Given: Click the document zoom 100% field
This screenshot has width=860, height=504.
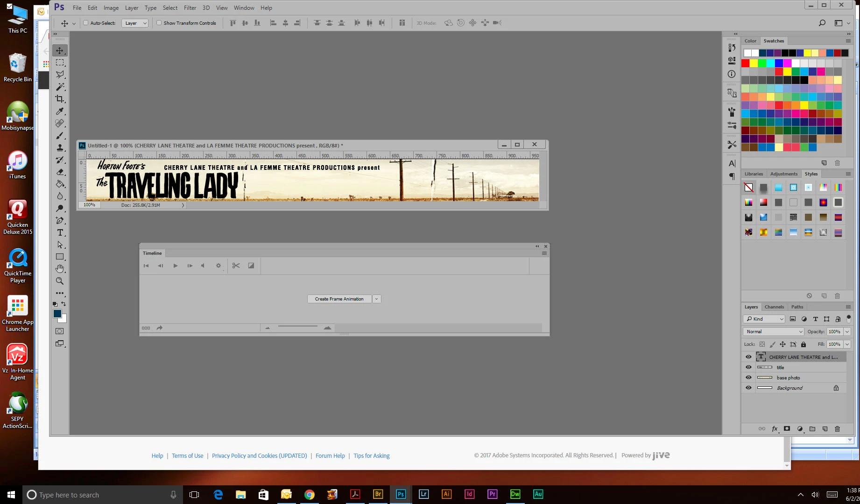Looking at the screenshot, I should [90, 205].
